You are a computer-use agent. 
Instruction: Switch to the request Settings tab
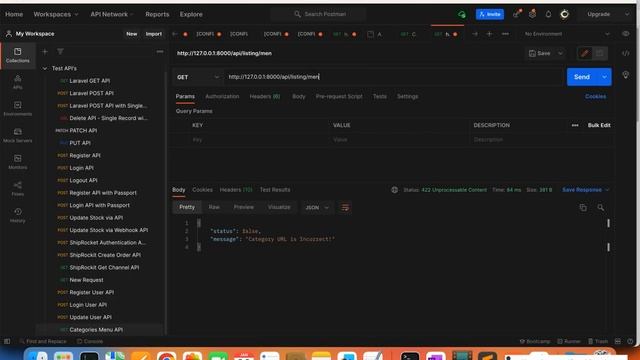pos(407,96)
